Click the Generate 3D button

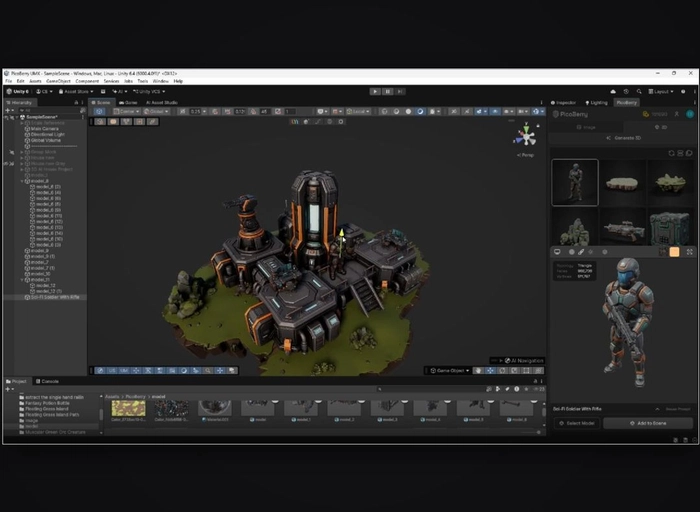[x=624, y=138]
